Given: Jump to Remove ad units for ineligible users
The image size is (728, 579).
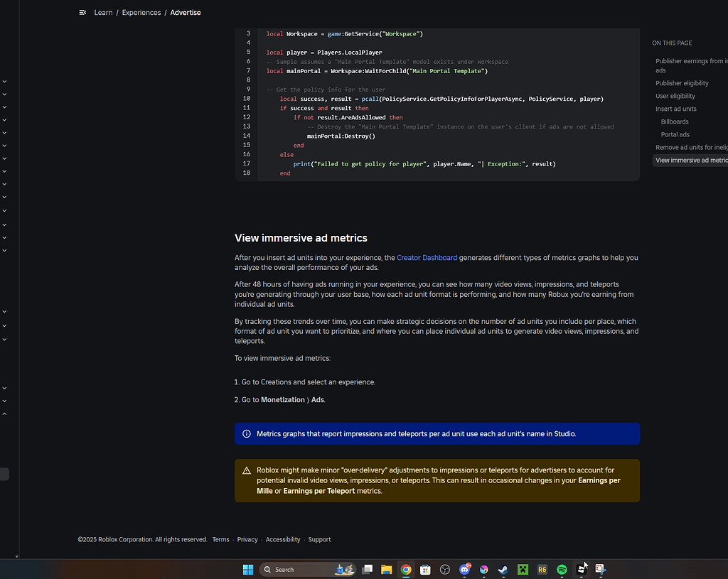Looking at the screenshot, I should click(691, 147).
